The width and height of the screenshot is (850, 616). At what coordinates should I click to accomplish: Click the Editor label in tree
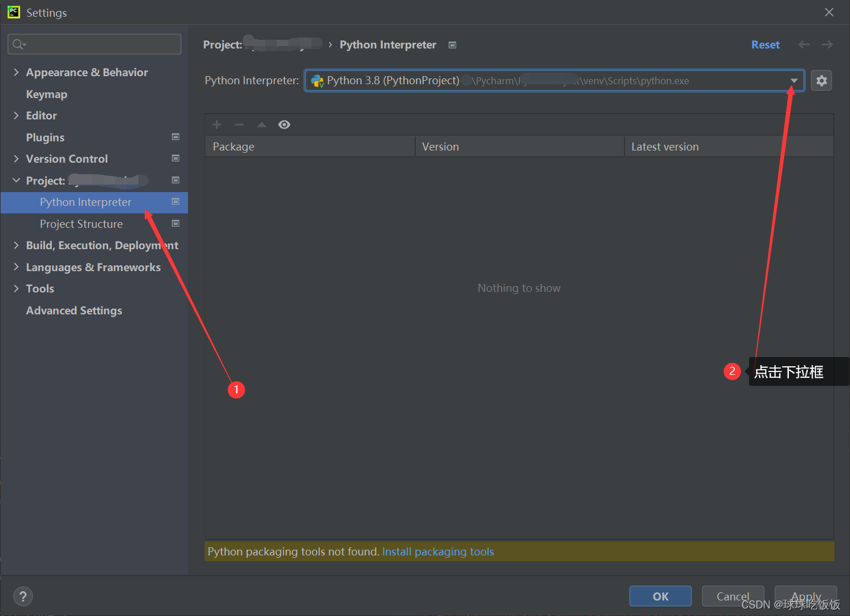42,115
